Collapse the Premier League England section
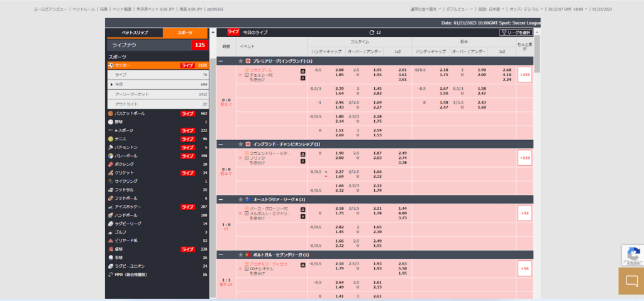The image size is (644, 301). pyautogui.click(x=221, y=61)
